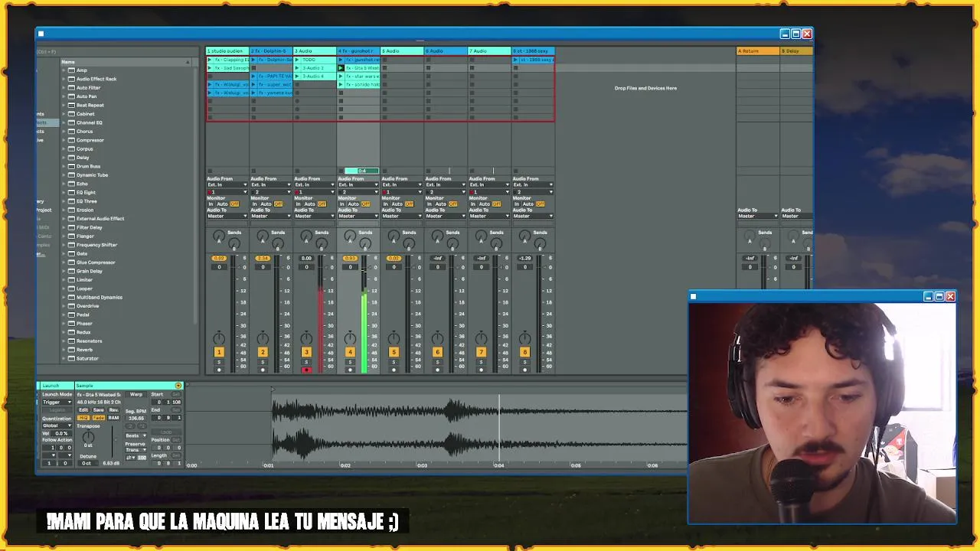Toggle track 4 activator button
This screenshot has width=980, height=551.
click(350, 352)
